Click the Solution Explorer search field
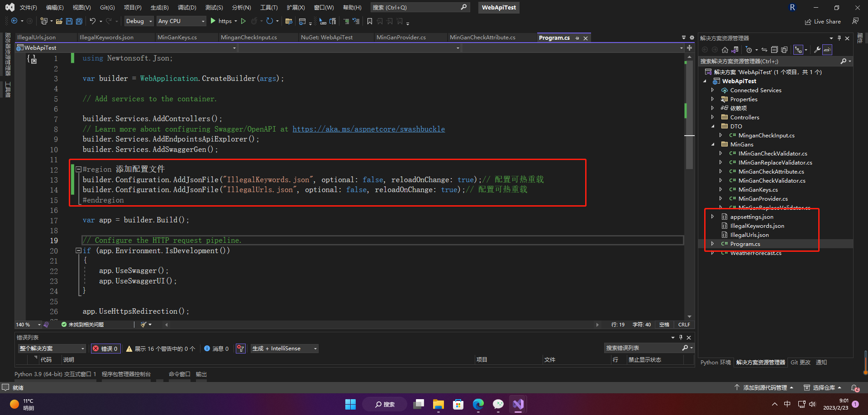This screenshot has height=415, width=868. click(x=775, y=61)
